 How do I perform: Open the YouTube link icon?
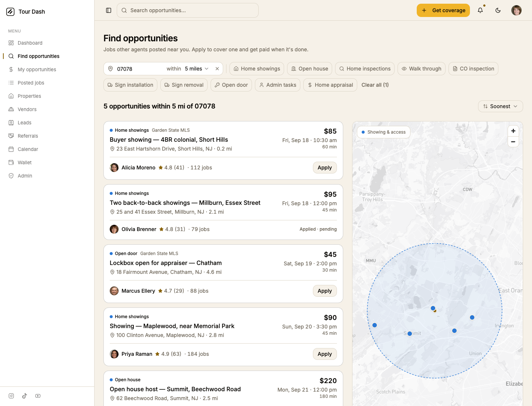(38, 396)
